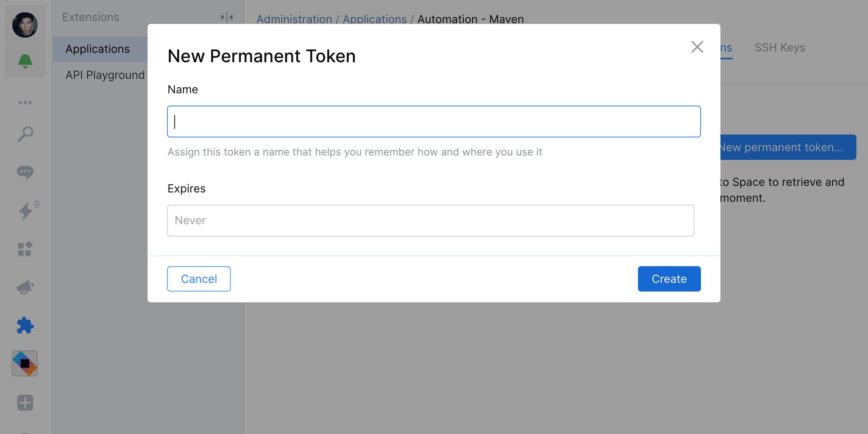Switch to the SSH Keys tab
Viewport: 868px width, 434px height.
[779, 47]
